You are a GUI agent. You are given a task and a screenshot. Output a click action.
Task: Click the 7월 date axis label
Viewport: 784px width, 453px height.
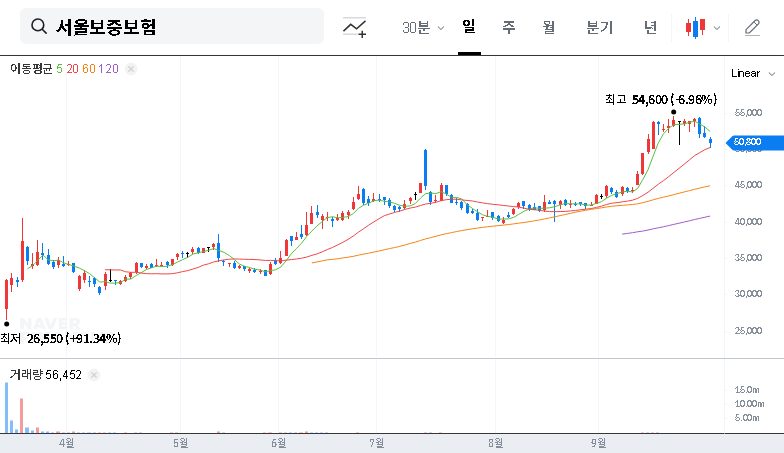[376, 443]
